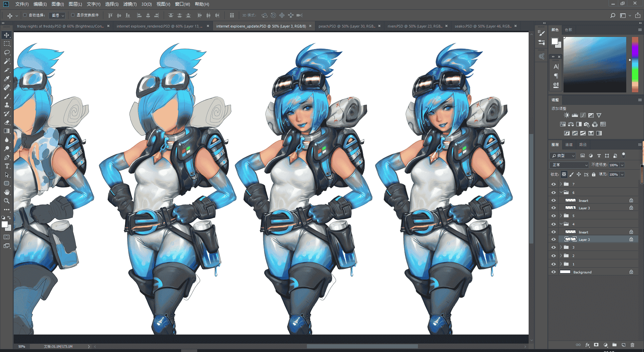Select the Lasso tool
The height and width of the screenshot is (352, 644).
(x=7, y=52)
